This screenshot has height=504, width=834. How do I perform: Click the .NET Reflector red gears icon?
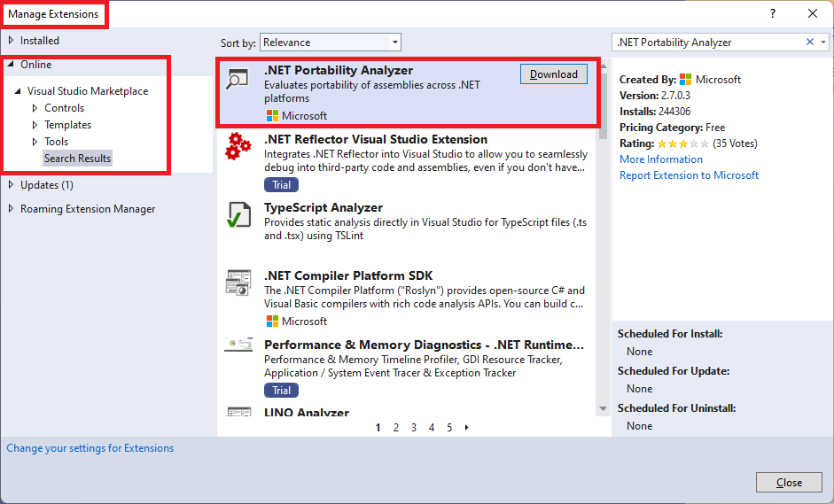click(x=238, y=146)
